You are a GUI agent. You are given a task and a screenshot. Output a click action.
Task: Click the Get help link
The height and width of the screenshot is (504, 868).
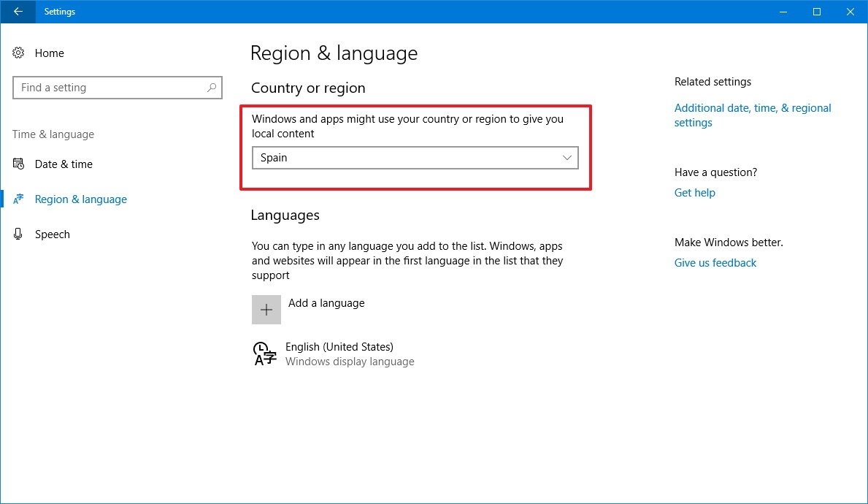(x=694, y=193)
